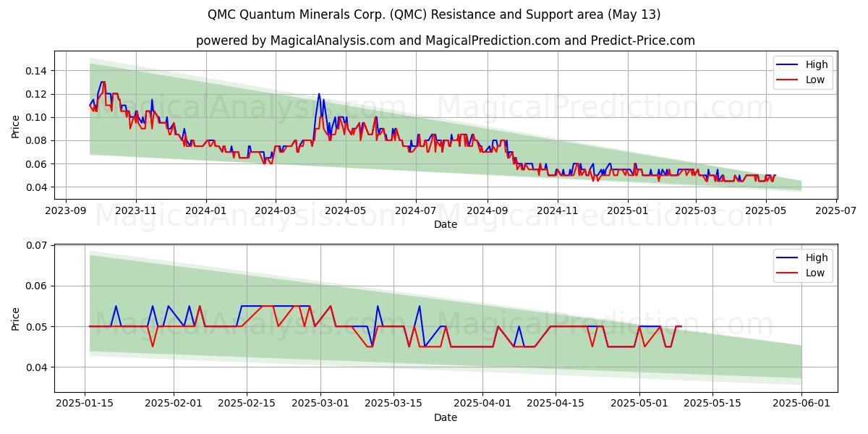Image resolution: width=868 pixels, height=434 pixels.
Task: Click 'High' in the bottom chart legend
Action: 817,258
